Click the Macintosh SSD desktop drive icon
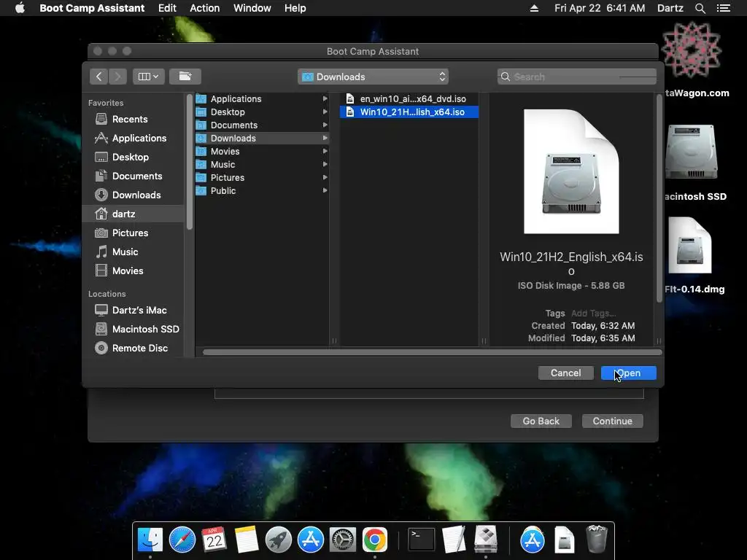The height and width of the screenshot is (560, 747). [692, 152]
